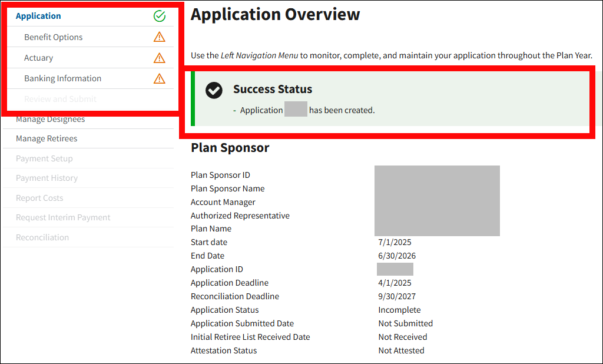Open Manage Retirees
Screen dimensions: 603x364
click(x=47, y=139)
